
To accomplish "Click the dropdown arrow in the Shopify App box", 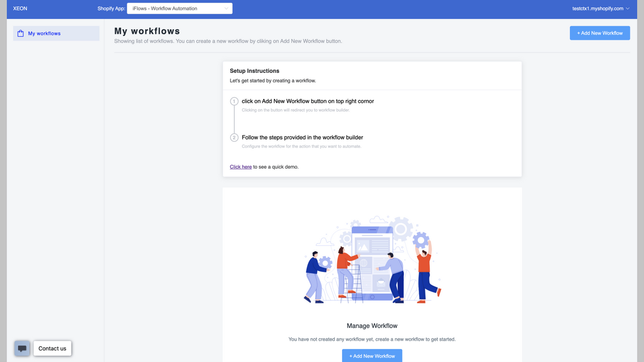I will pyautogui.click(x=226, y=8).
